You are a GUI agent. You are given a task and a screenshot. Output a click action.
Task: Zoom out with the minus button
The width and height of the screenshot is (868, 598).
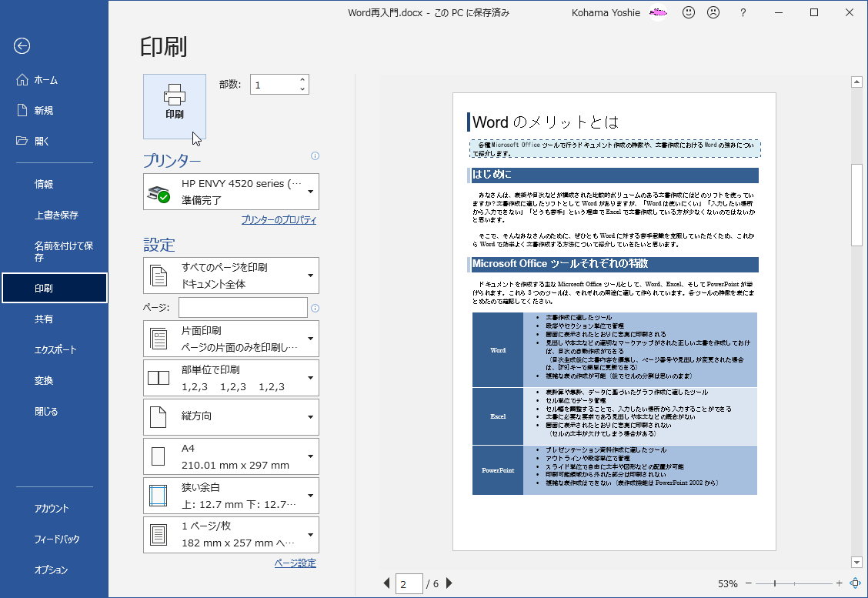(749, 583)
